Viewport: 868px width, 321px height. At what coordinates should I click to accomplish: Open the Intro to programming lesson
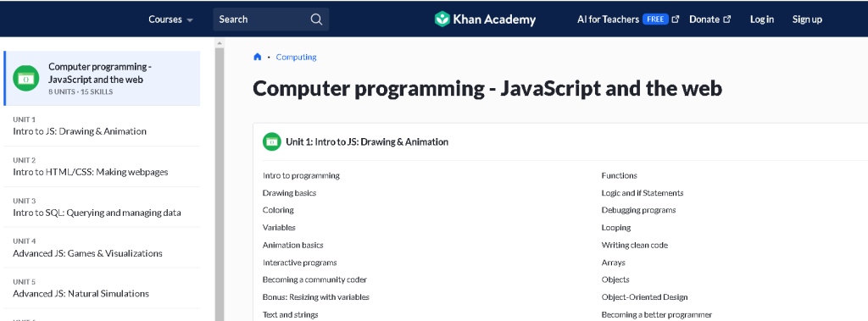click(301, 175)
